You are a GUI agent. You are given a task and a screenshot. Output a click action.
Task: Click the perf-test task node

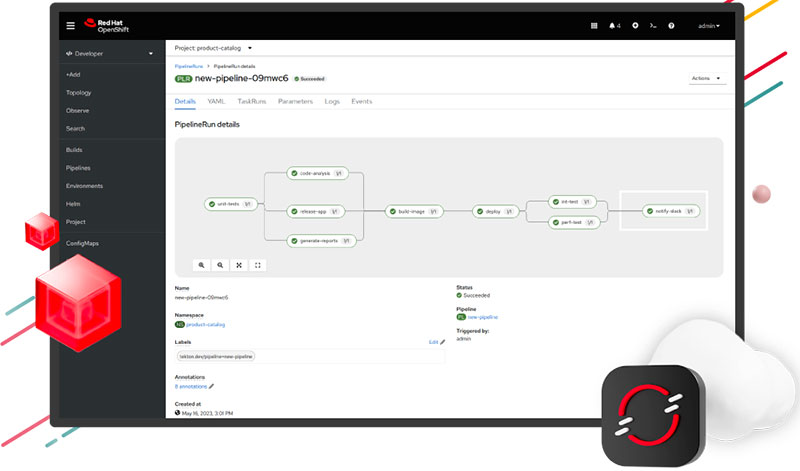pyautogui.click(x=574, y=222)
